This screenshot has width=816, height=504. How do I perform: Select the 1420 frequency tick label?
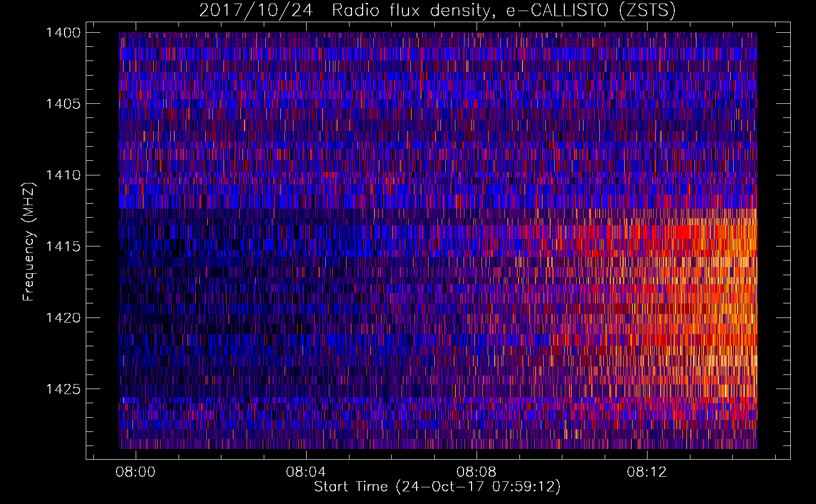[63, 318]
